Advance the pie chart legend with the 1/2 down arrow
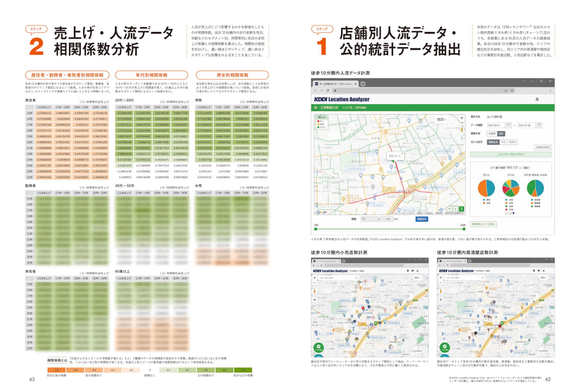The width and height of the screenshot is (580, 392). click(513, 213)
